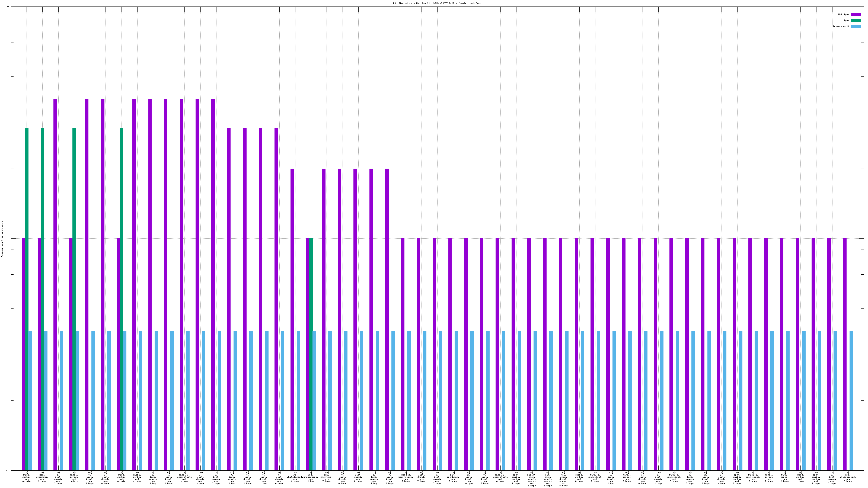Click the new.spam.dnsbl.sorbs.net 6 hops label

click(563, 479)
